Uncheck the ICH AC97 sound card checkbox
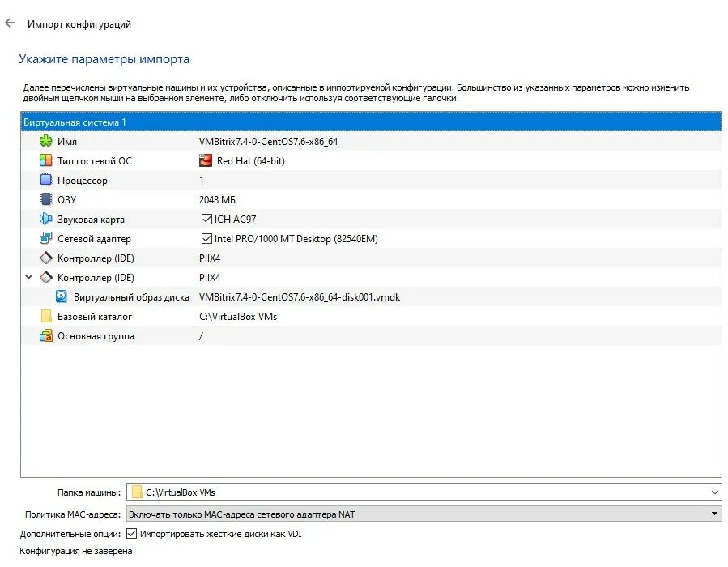This screenshot has width=728, height=567. [x=206, y=220]
